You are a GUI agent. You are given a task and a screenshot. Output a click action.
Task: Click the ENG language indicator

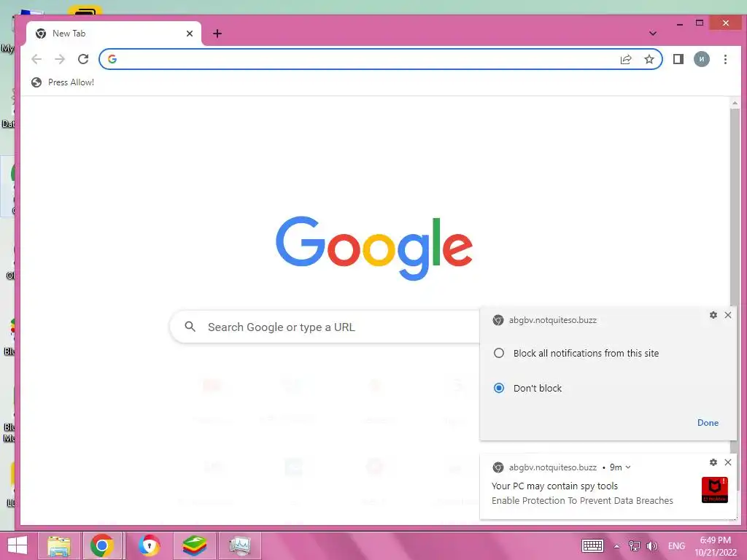tap(676, 545)
